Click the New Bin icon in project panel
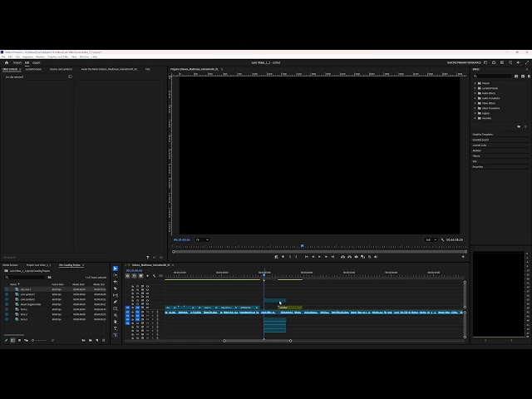 point(91,340)
